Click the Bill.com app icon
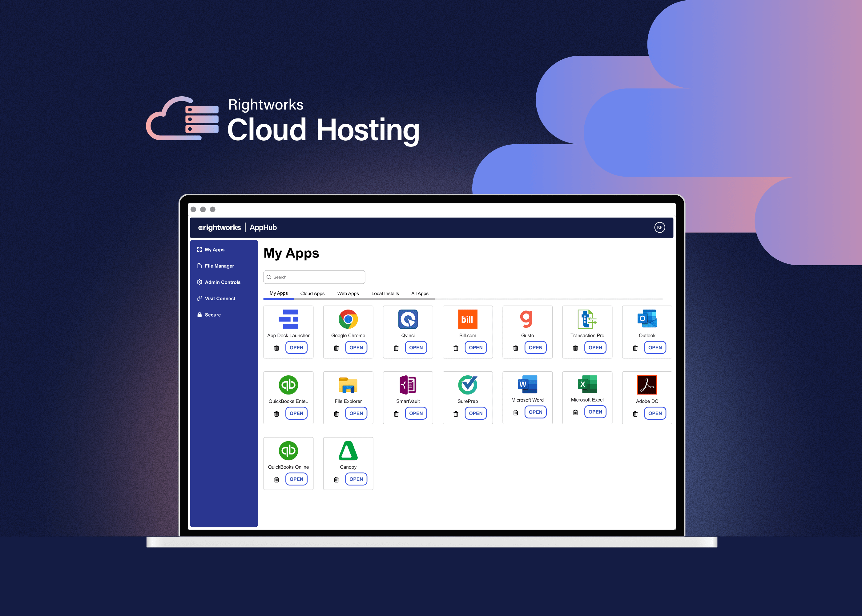 pyautogui.click(x=467, y=319)
